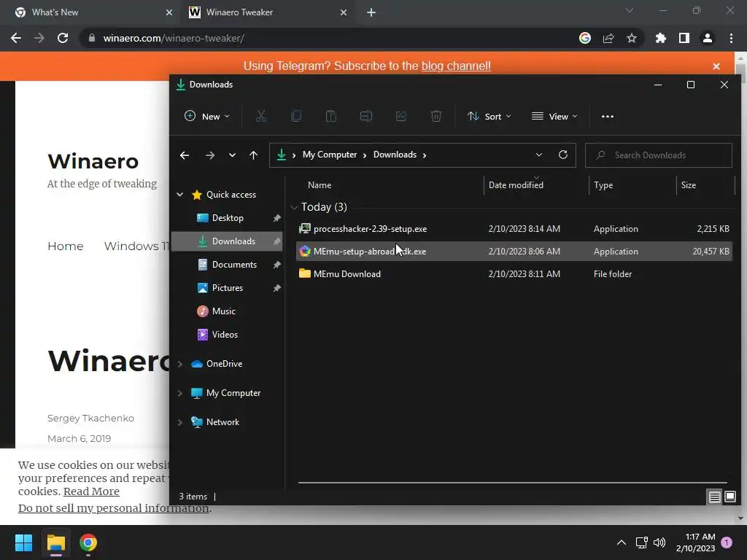The width and height of the screenshot is (747, 560).
Task: Expand the Network tree node
Action: (x=180, y=422)
